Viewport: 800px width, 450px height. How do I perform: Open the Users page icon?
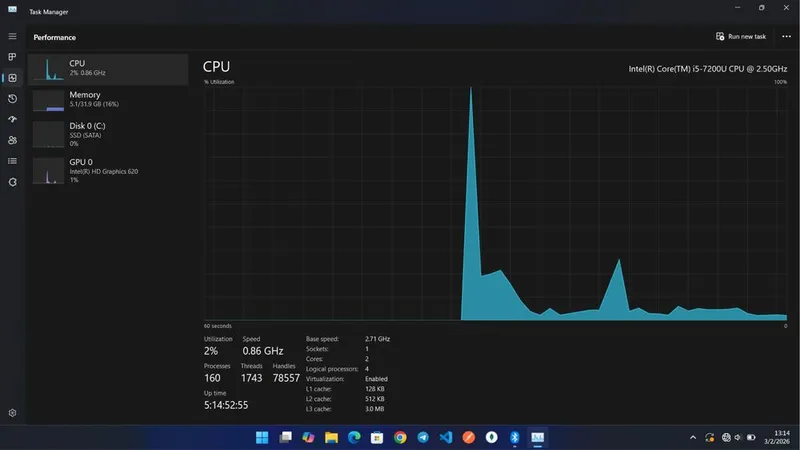[x=12, y=140]
